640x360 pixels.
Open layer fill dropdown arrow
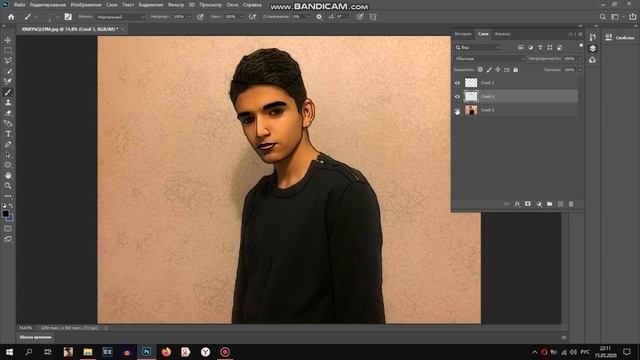[x=580, y=70]
